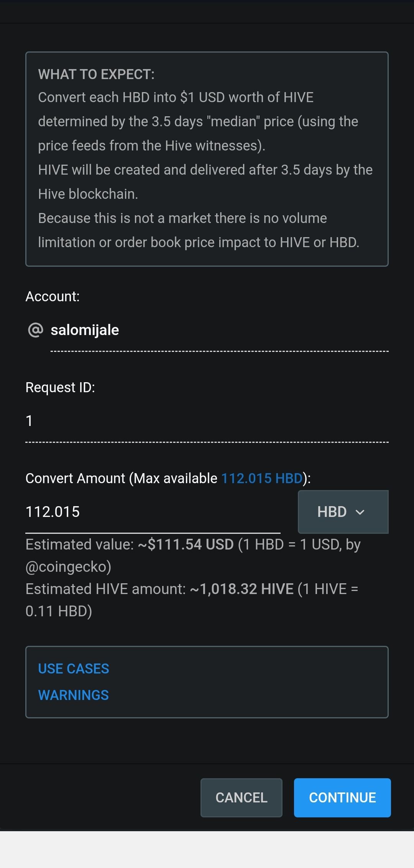The width and height of the screenshot is (414, 868).
Task: Click the @coingecko price source text
Action: pyautogui.click(x=68, y=567)
